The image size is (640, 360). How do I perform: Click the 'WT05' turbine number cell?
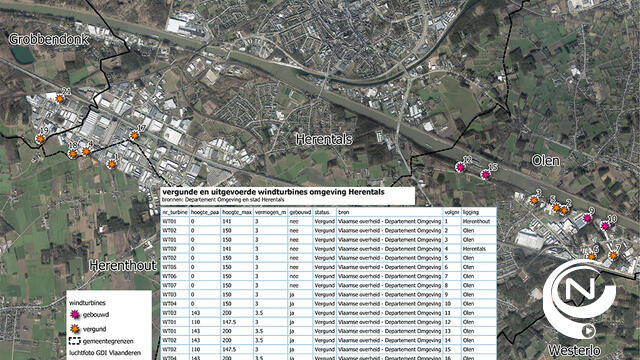pyautogui.click(x=169, y=267)
